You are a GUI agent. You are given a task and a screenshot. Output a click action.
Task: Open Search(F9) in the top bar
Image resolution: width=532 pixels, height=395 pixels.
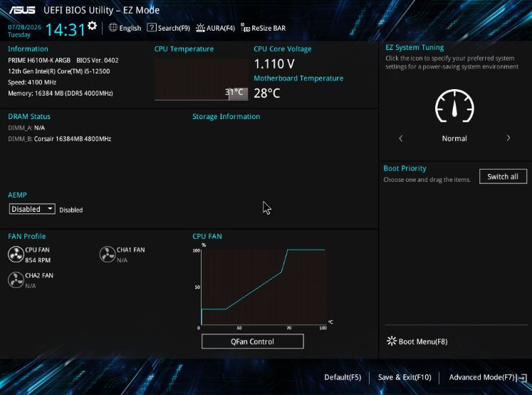[169, 28]
